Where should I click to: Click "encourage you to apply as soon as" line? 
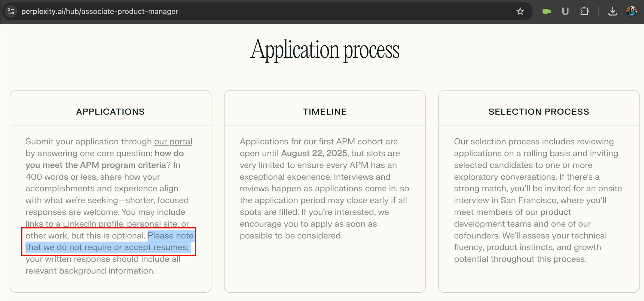tap(308, 224)
